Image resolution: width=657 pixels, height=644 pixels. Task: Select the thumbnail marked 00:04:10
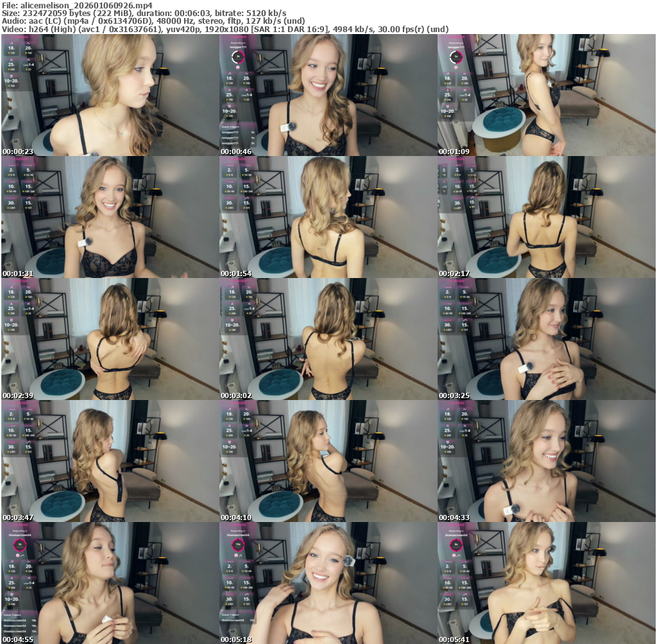click(x=328, y=461)
